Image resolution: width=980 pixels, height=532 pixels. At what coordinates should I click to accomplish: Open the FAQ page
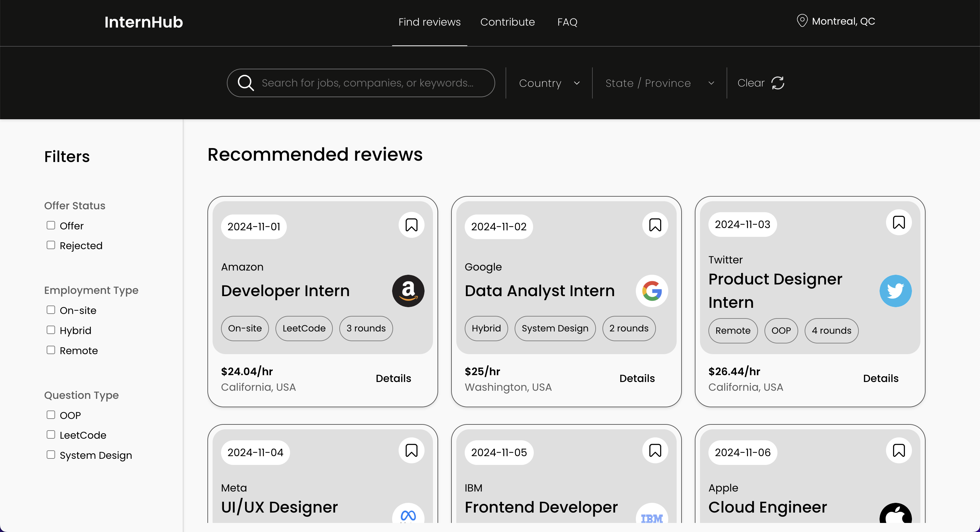[x=567, y=22]
